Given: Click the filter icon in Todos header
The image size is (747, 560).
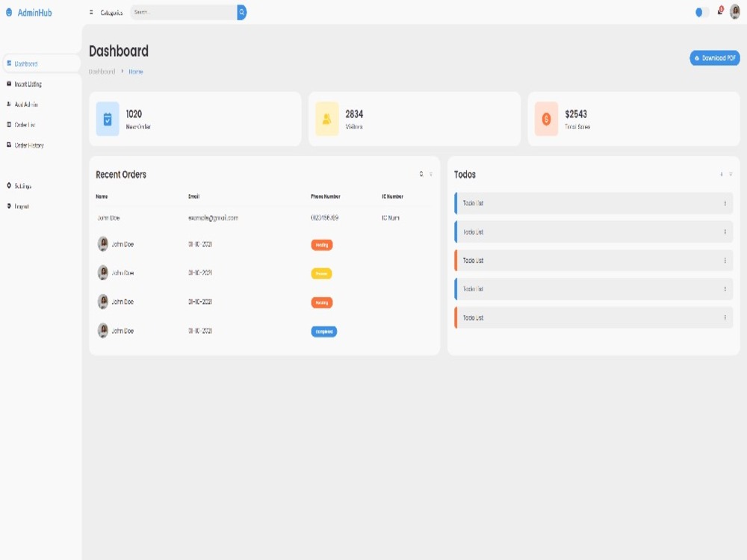Looking at the screenshot, I should pyautogui.click(x=731, y=174).
